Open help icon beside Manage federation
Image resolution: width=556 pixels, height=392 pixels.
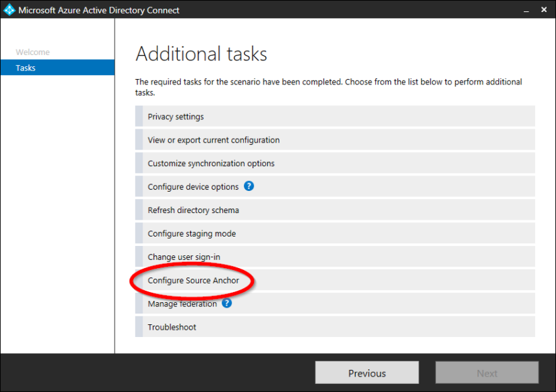(x=227, y=304)
